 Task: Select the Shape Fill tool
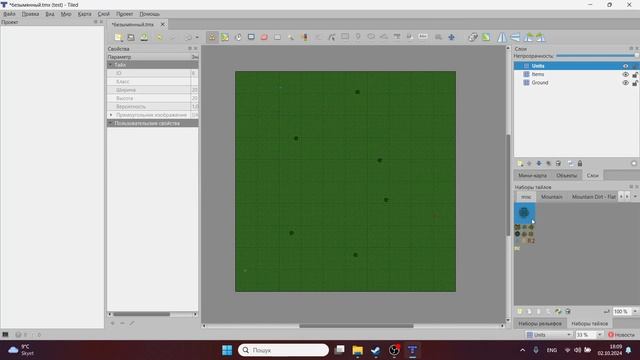click(251, 37)
